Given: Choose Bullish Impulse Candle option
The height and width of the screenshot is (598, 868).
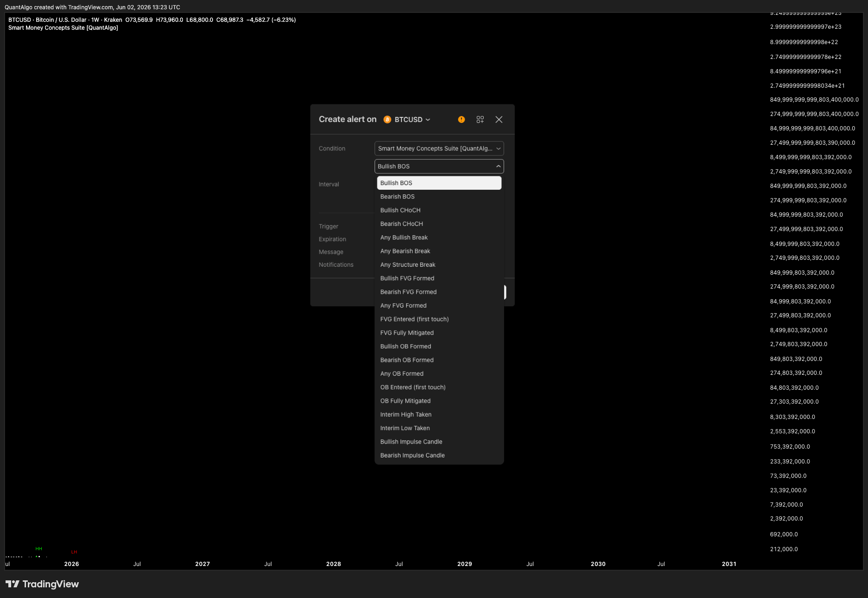Looking at the screenshot, I should [439, 442].
